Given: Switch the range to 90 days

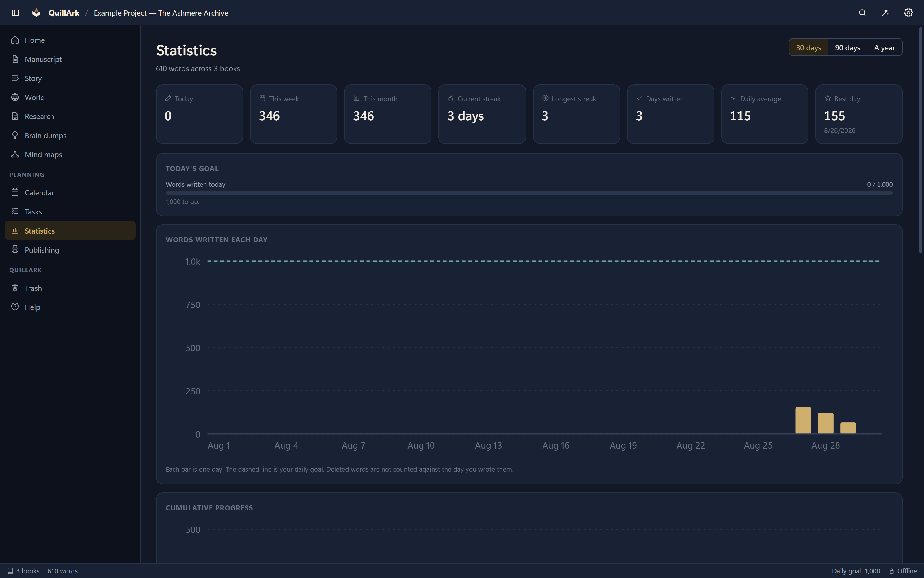Looking at the screenshot, I should [847, 47].
